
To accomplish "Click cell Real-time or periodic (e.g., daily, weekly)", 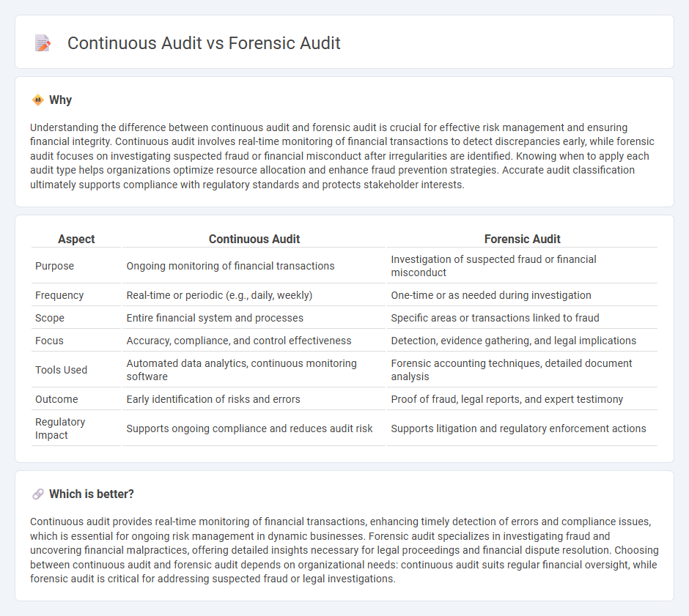I will [254, 295].
